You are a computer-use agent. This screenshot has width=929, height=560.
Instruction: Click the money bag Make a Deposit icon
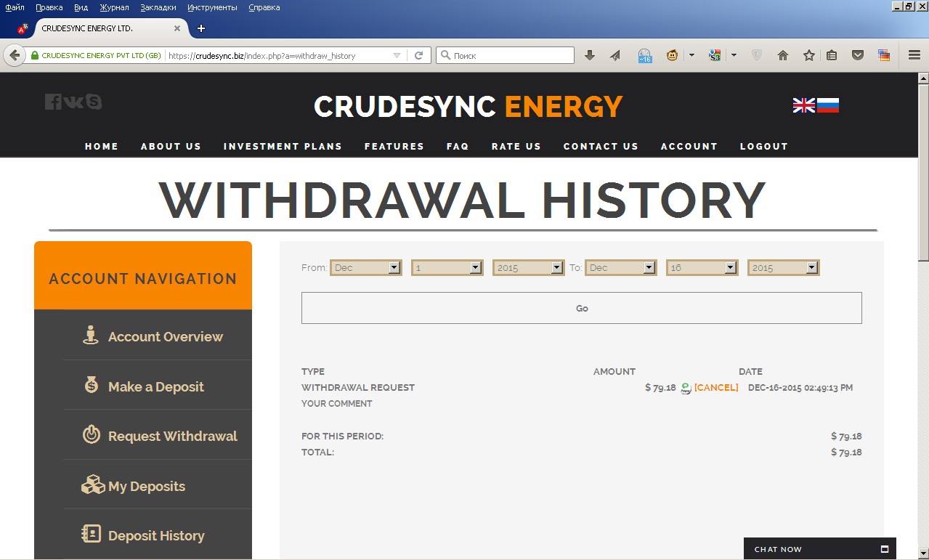coord(91,385)
